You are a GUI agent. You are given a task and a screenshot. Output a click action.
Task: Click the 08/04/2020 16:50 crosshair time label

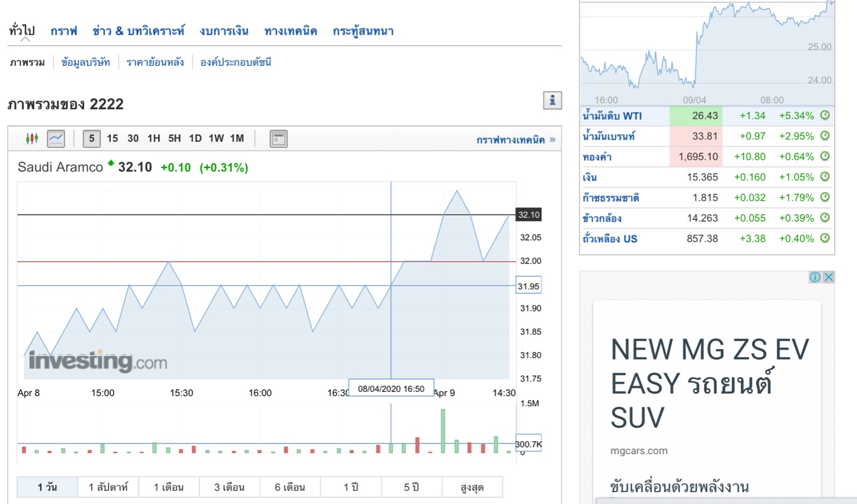point(391,389)
